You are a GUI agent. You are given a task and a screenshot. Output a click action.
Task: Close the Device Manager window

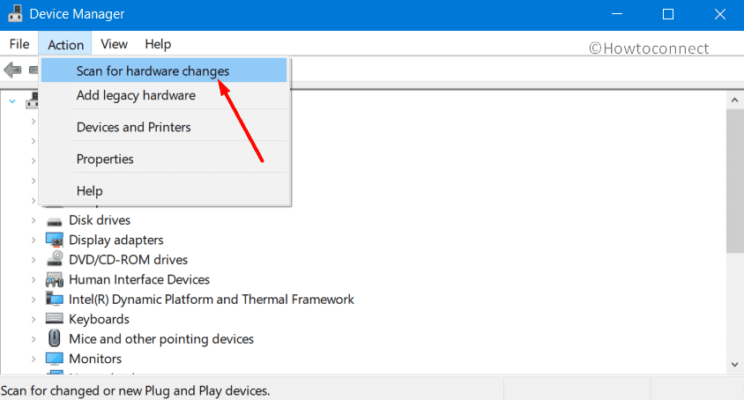click(720, 14)
